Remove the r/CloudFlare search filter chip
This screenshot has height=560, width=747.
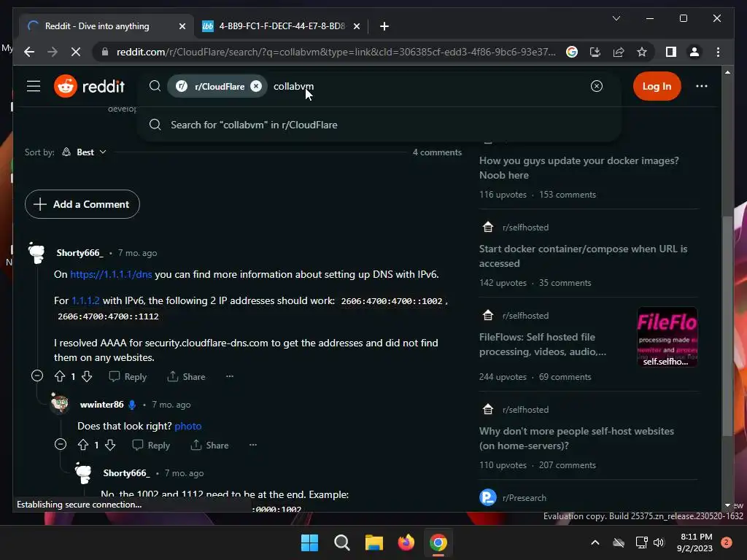(x=256, y=86)
